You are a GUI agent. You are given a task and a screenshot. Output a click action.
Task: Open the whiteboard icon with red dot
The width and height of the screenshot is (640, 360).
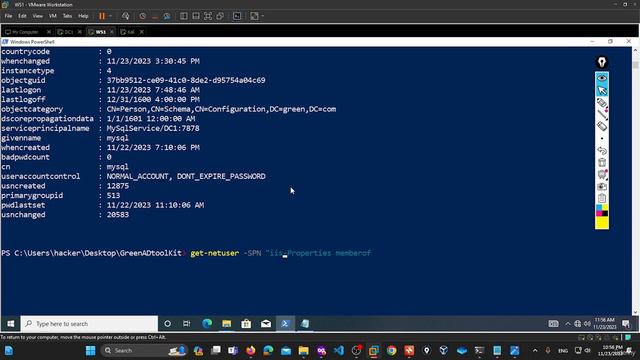pyautogui.click(x=602, y=174)
